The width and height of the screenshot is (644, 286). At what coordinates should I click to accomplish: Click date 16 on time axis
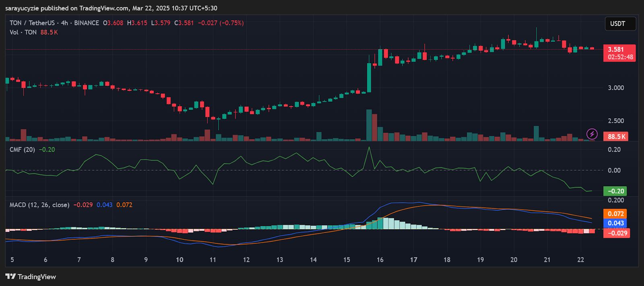point(380,260)
